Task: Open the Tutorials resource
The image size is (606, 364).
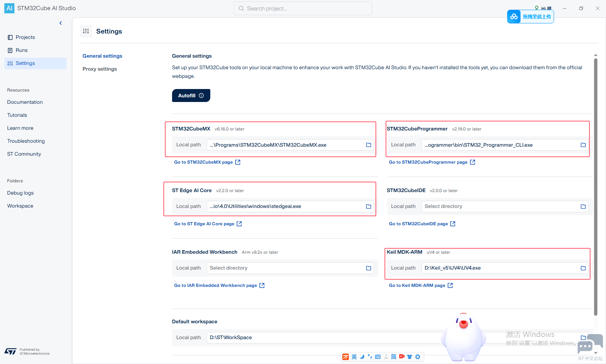Action: (x=17, y=115)
